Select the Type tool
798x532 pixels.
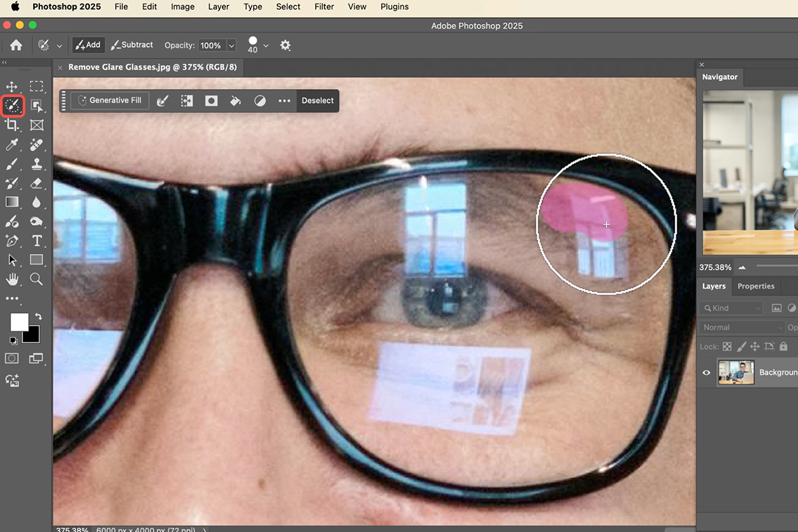point(37,241)
